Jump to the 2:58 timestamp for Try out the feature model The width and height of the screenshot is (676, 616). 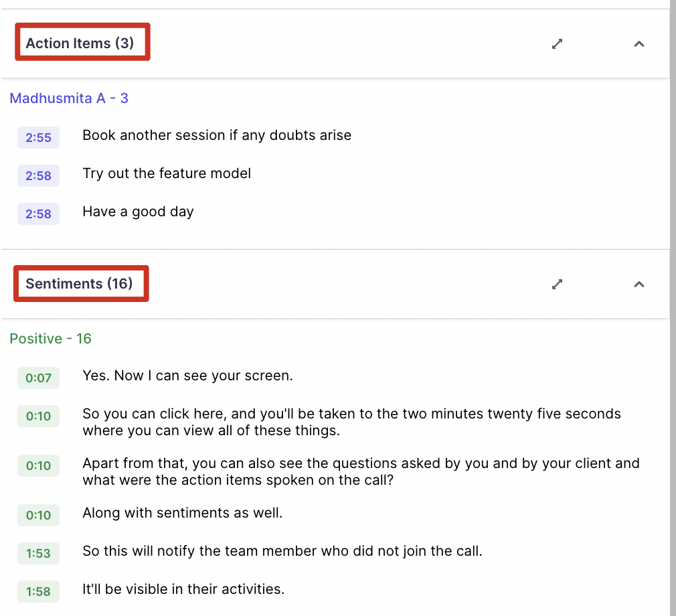pyautogui.click(x=38, y=175)
